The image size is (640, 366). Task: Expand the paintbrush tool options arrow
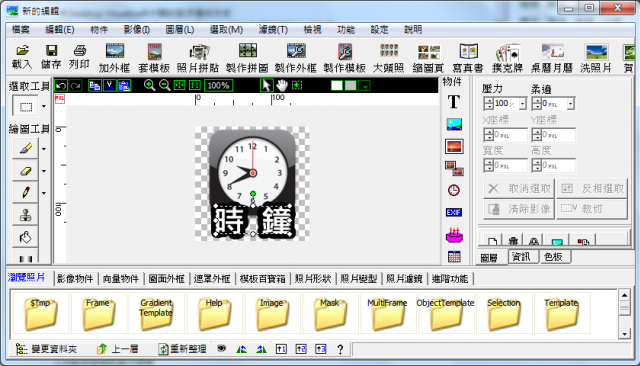tap(44, 149)
